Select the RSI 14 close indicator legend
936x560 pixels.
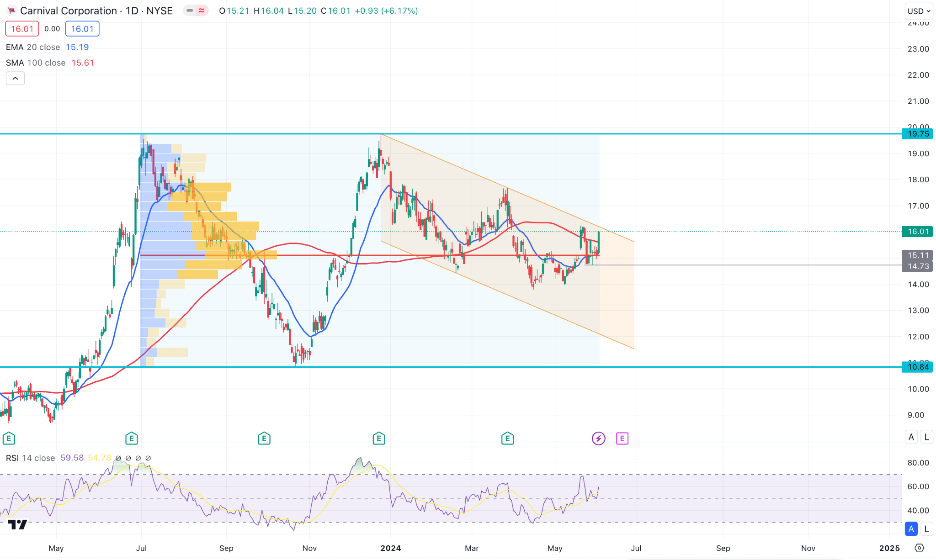coord(31,458)
